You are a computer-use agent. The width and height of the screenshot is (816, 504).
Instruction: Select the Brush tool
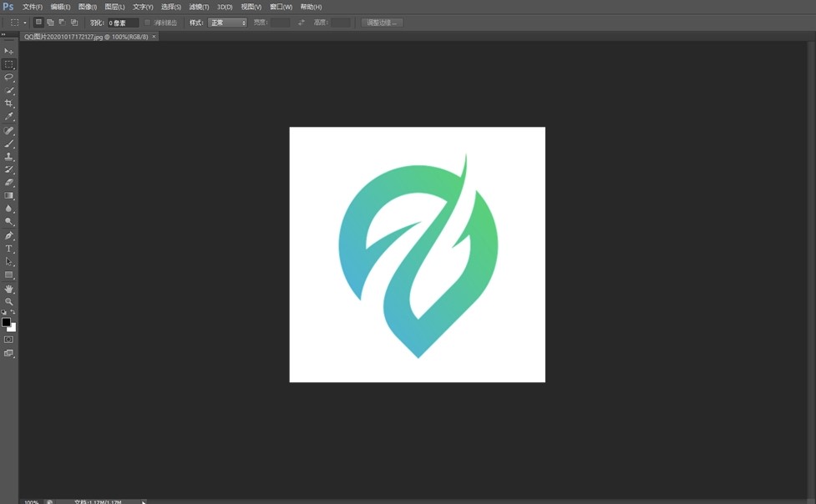pos(8,143)
